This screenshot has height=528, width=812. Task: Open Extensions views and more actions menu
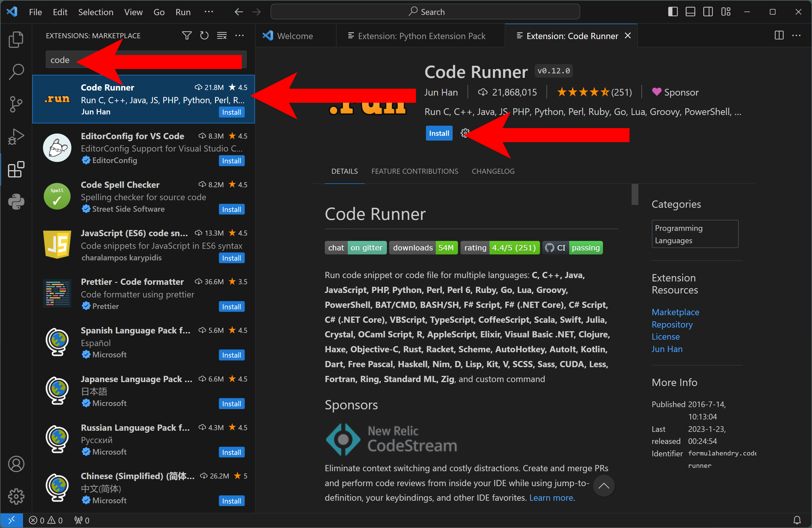tap(239, 35)
